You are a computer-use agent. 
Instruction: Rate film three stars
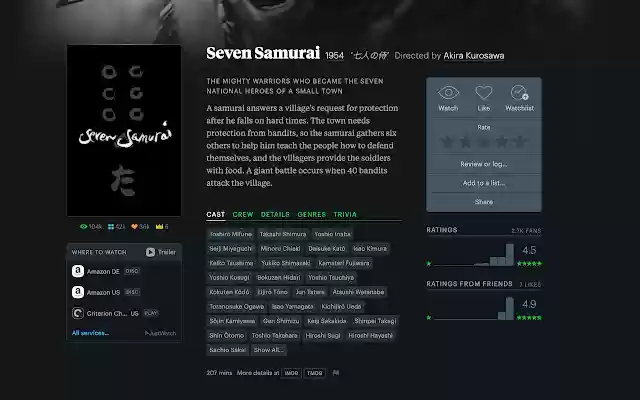click(484, 142)
